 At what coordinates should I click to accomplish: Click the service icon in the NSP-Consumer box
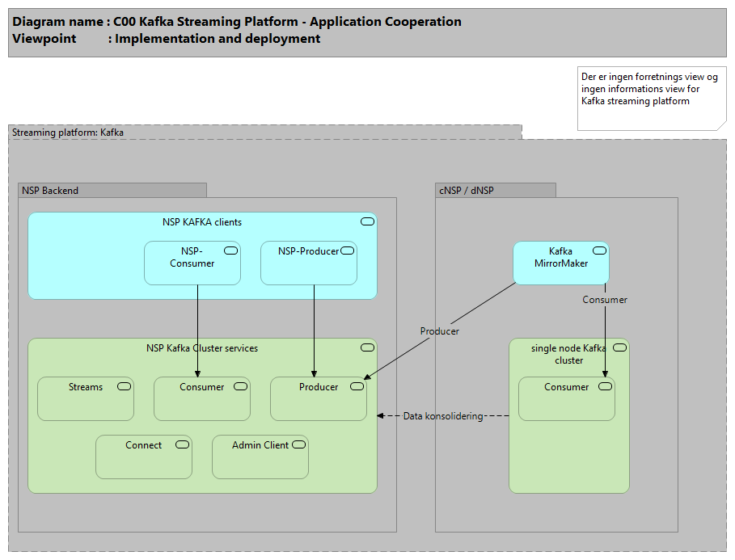pos(230,251)
